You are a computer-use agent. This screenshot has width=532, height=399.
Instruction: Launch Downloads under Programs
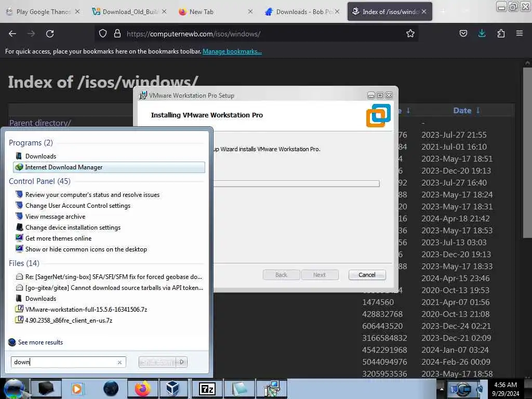(x=41, y=156)
